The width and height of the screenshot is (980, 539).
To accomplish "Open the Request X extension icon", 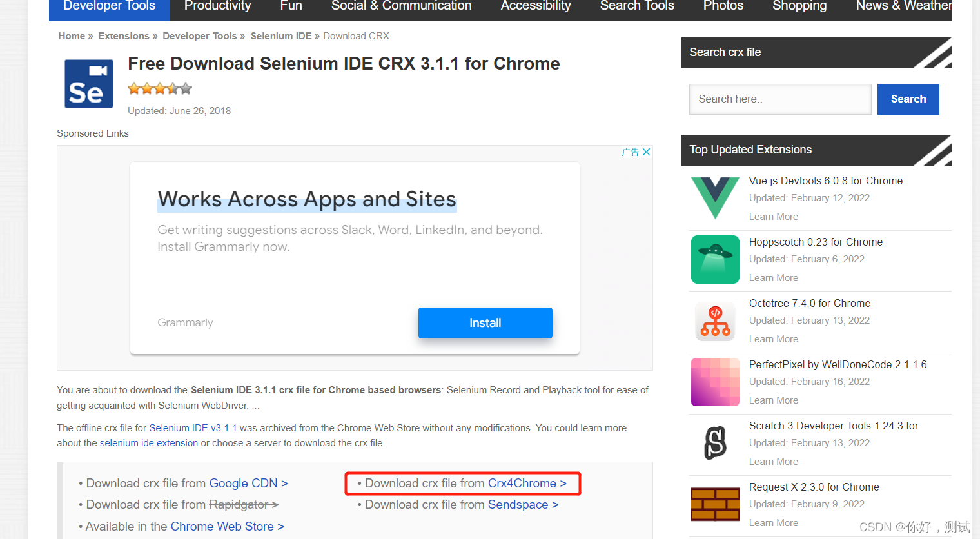I will [x=715, y=505].
